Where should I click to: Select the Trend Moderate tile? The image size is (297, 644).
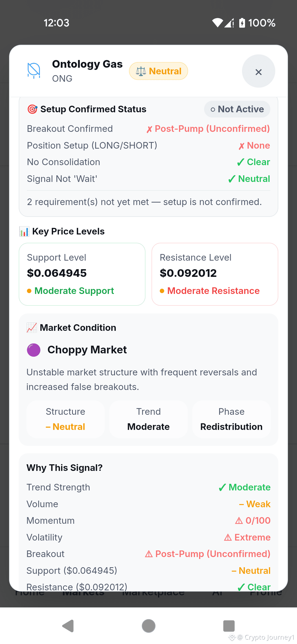148,419
